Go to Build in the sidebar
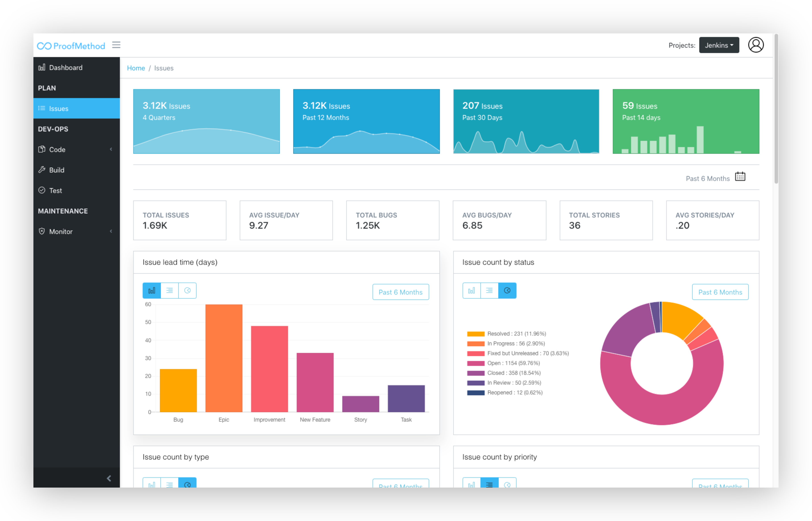Screen dimensions: 812x521 click(x=56, y=170)
